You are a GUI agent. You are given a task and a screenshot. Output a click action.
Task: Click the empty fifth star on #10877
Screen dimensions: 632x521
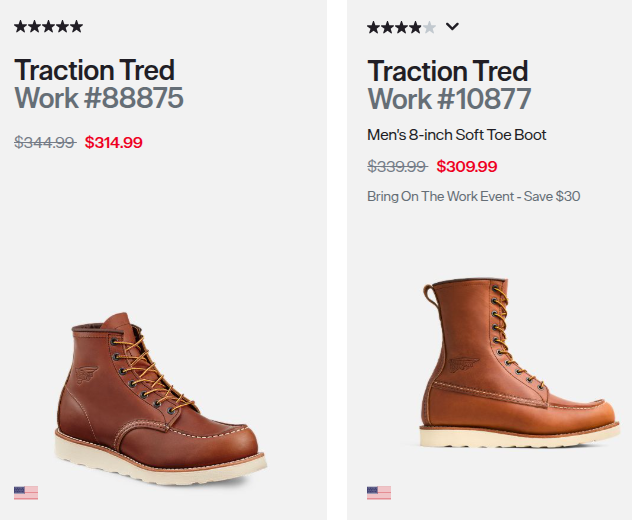click(x=429, y=28)
